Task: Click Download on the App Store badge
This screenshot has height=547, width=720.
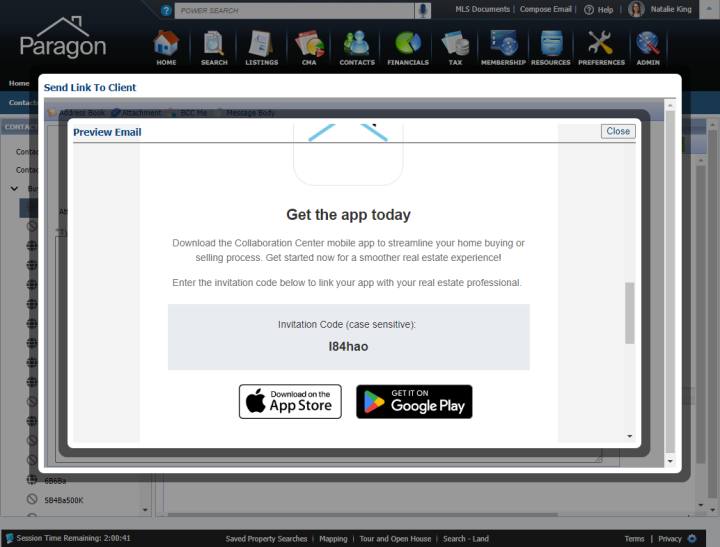Action: 290,401
